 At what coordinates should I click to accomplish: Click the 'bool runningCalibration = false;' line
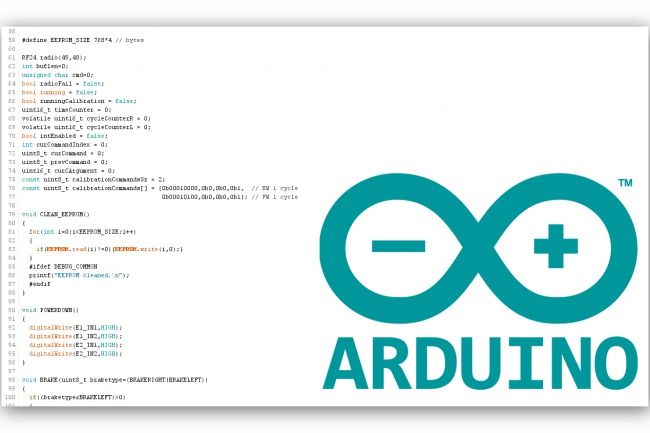click(x=79, y=101)
